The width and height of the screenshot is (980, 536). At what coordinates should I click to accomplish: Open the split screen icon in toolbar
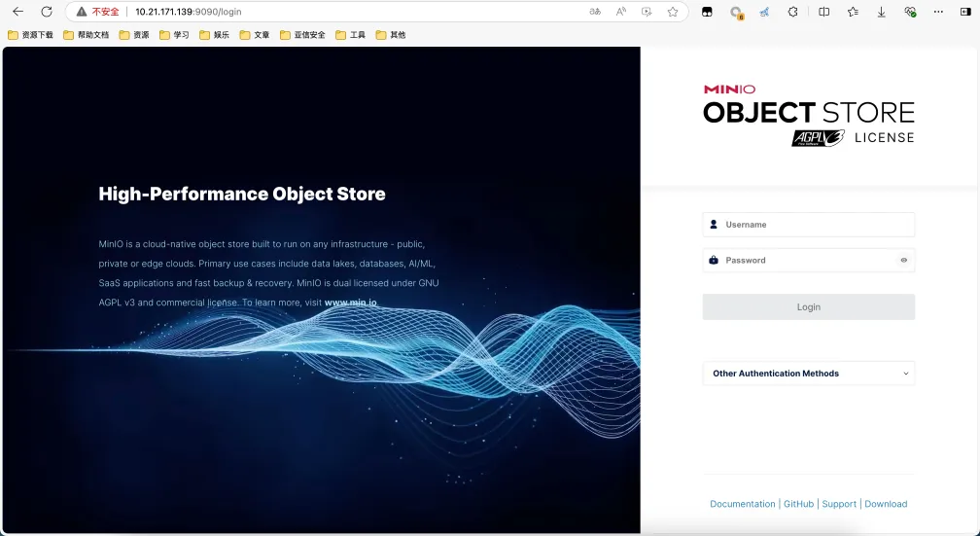(823, 12)
